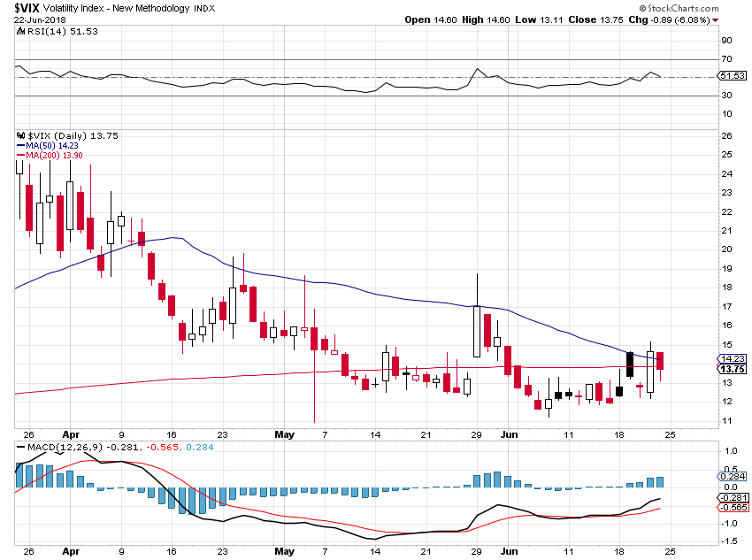Select the red MA(200) legend line marker

coord(20,156)
